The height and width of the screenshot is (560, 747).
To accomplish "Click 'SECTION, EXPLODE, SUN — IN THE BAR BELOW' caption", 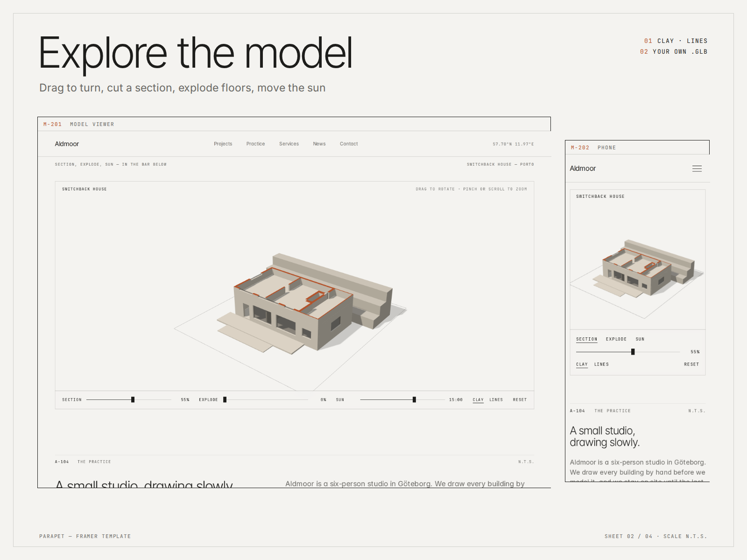I will pos(111,164).
